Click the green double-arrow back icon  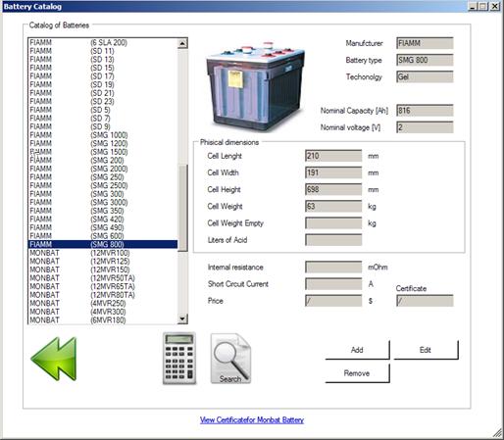pyautogui.click(x=54, y=359)
